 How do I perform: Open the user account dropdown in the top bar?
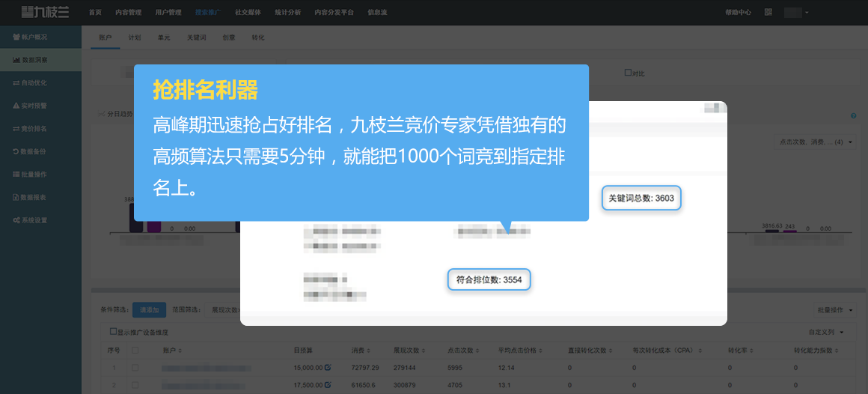tap(797, 12)
